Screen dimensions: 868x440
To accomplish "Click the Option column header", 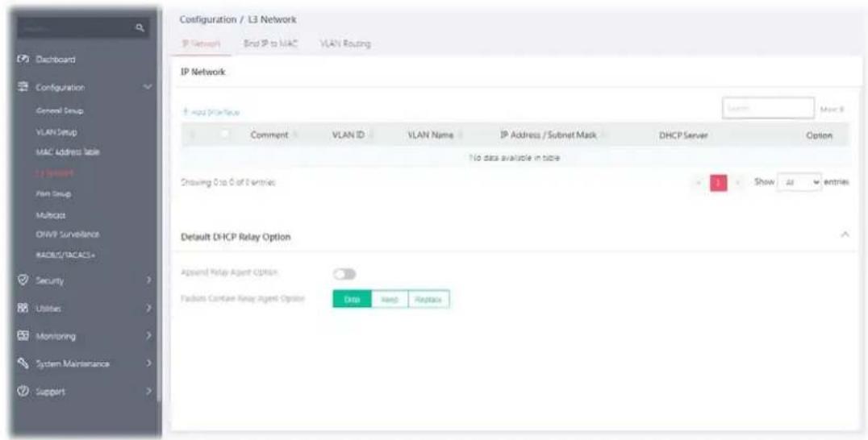I will click(820, 135).
